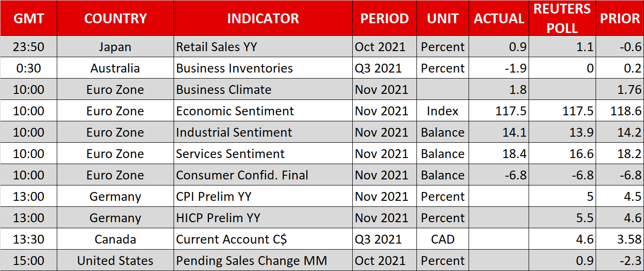Click the INDICATOR header cell

pos(263,19)
